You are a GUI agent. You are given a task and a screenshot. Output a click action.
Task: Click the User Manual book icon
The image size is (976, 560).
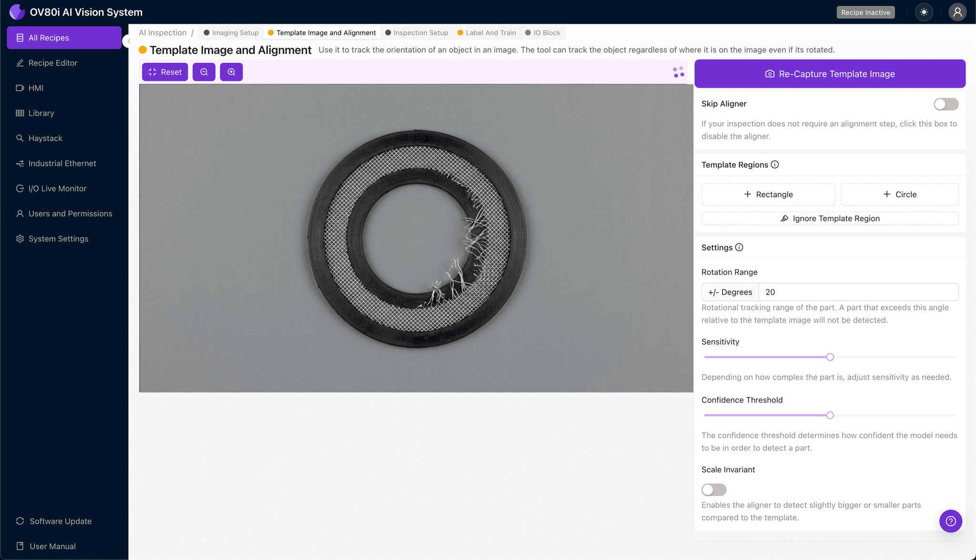tap(20, 546)
